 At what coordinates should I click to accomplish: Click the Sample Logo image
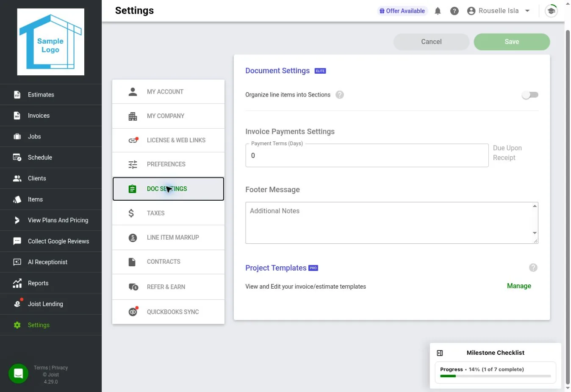coord(50,42)
